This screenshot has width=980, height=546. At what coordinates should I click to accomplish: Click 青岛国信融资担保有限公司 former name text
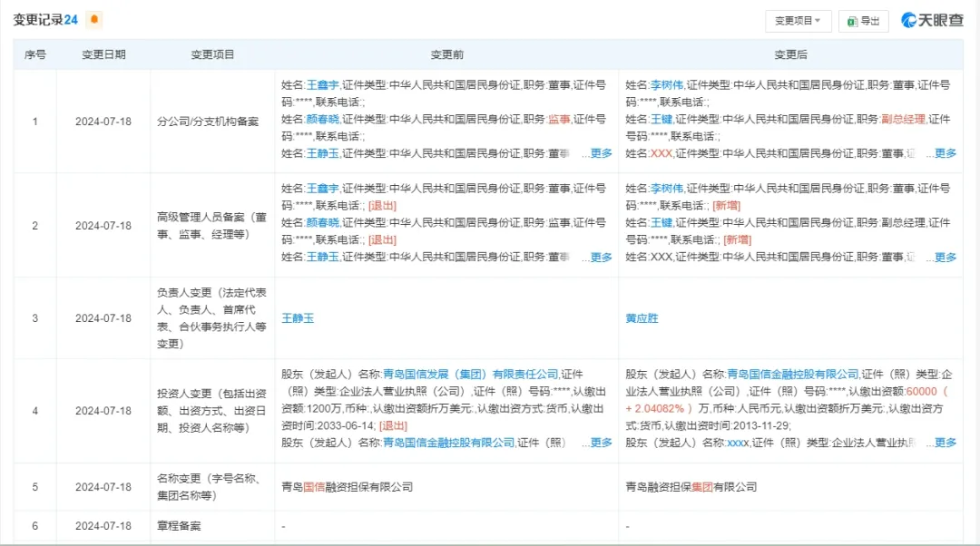point(347,487)
